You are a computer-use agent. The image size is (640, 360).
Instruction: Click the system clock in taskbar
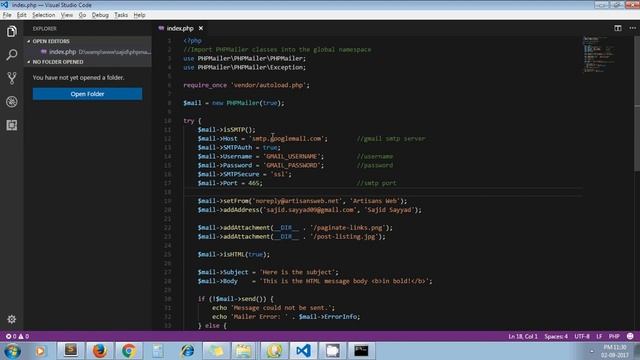(x=614, y=351)
